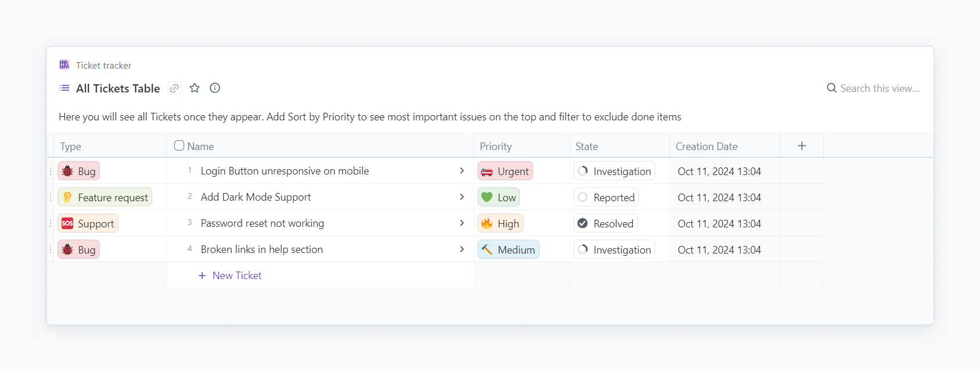Click the drag handle of the Support row

(51, 223)
